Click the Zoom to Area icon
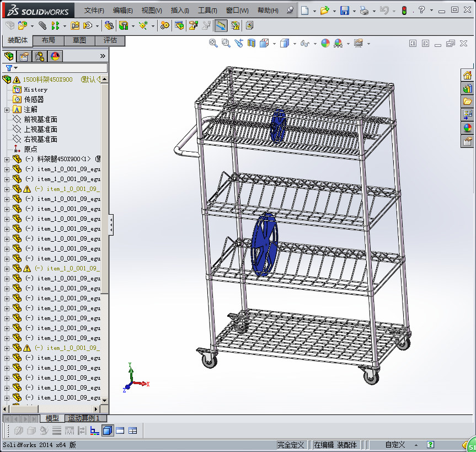Screen dimensions: 476x452 pyautogui.click(x=226, y=43)
